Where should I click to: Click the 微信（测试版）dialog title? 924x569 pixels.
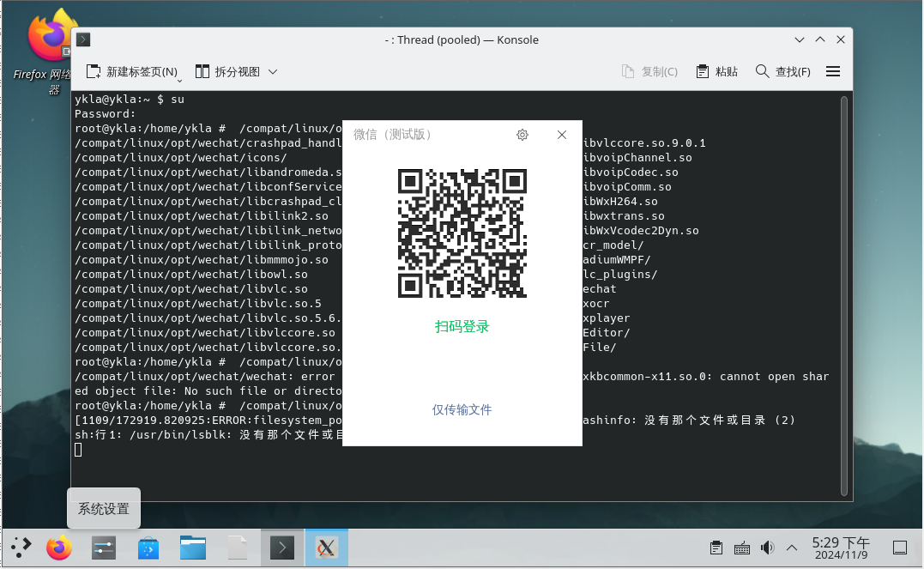pyautogui.click(x=392, y=135)
